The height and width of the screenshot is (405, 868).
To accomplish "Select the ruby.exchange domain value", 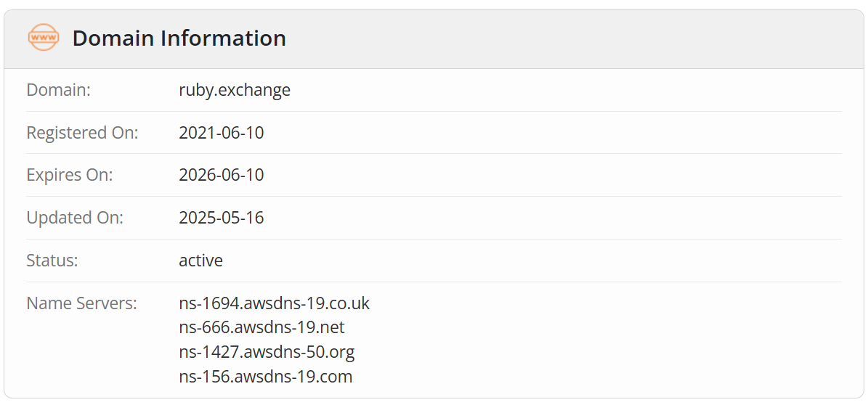I will point(235,90).
